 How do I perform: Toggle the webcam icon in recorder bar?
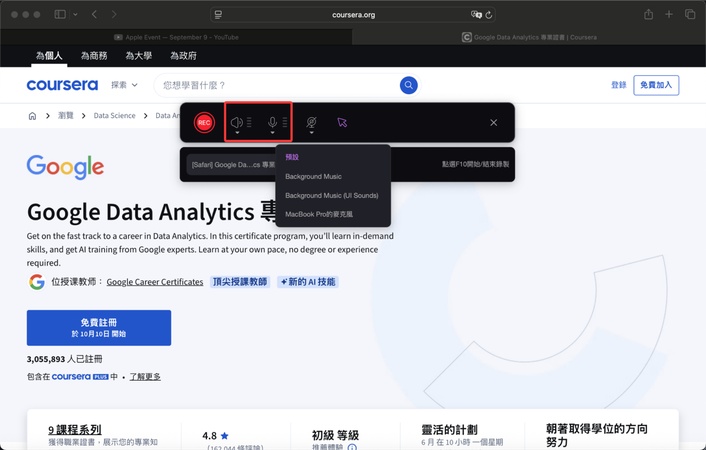point(311,122)
